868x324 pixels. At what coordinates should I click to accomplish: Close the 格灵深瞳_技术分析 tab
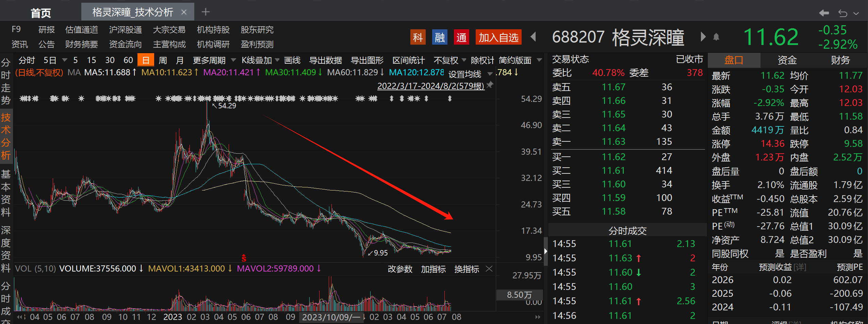[x=184, y=12]
